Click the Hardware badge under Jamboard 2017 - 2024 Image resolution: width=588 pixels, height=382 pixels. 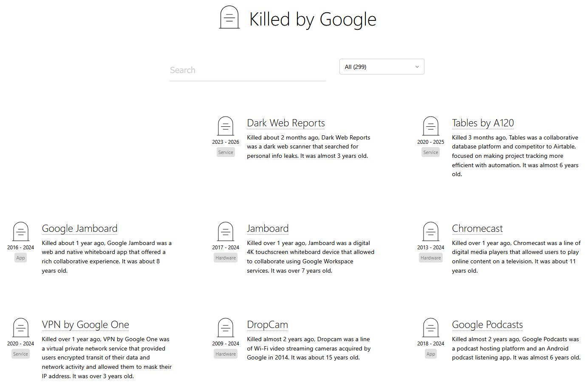coord(226,258)
